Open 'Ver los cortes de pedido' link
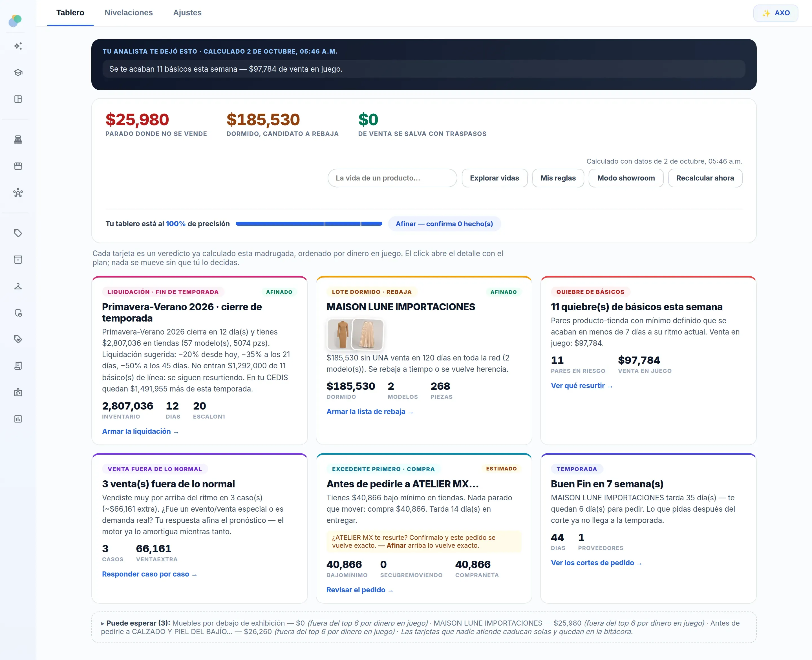 pyautogui.click(x=596, y=563)
